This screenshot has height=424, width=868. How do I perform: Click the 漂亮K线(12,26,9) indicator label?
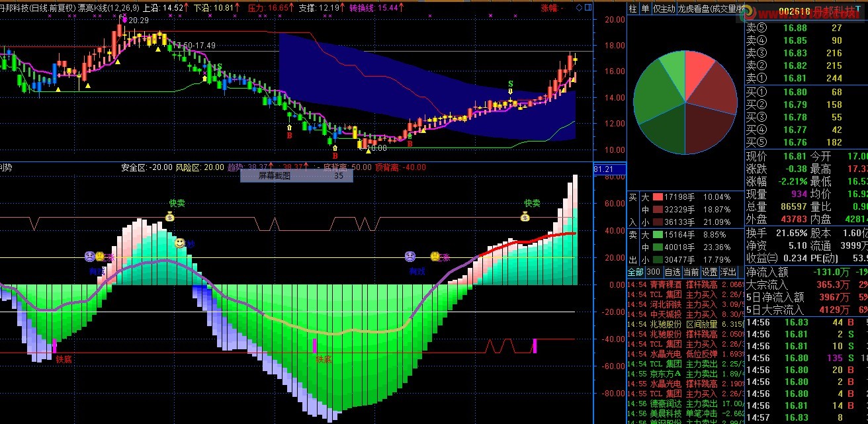[x=108, y=8]
